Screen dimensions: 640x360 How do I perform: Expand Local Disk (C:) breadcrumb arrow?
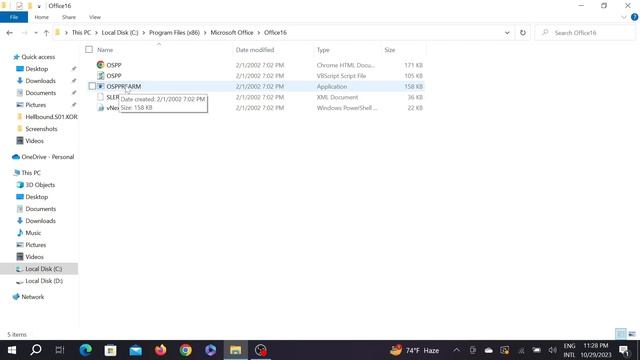click(x=144, y=33)
